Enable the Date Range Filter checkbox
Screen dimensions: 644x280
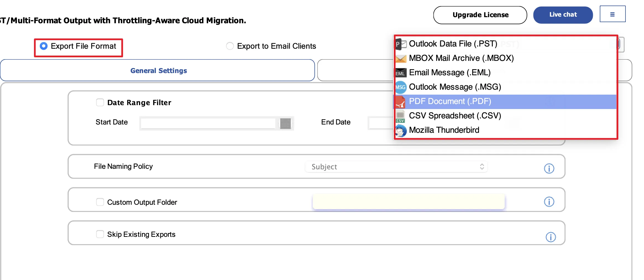[100, 102]
